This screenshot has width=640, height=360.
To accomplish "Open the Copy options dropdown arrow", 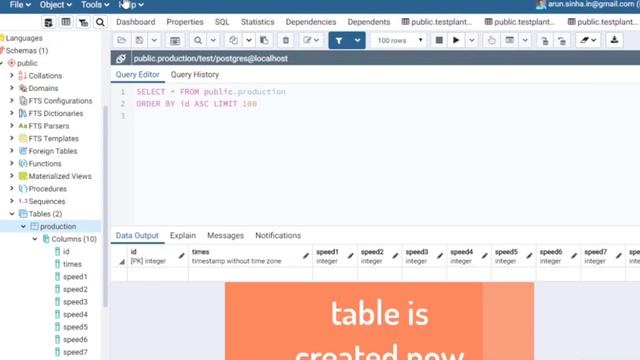I will coord(249,40).
